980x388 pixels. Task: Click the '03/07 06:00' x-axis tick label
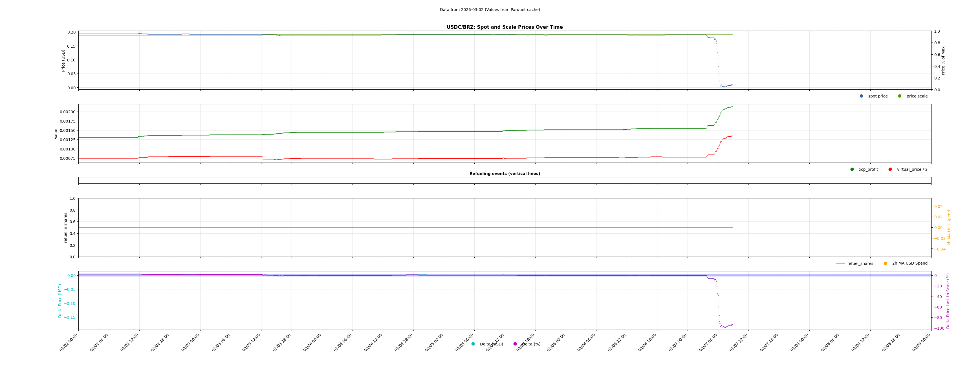pyautogui.click(x=708, y=343)
